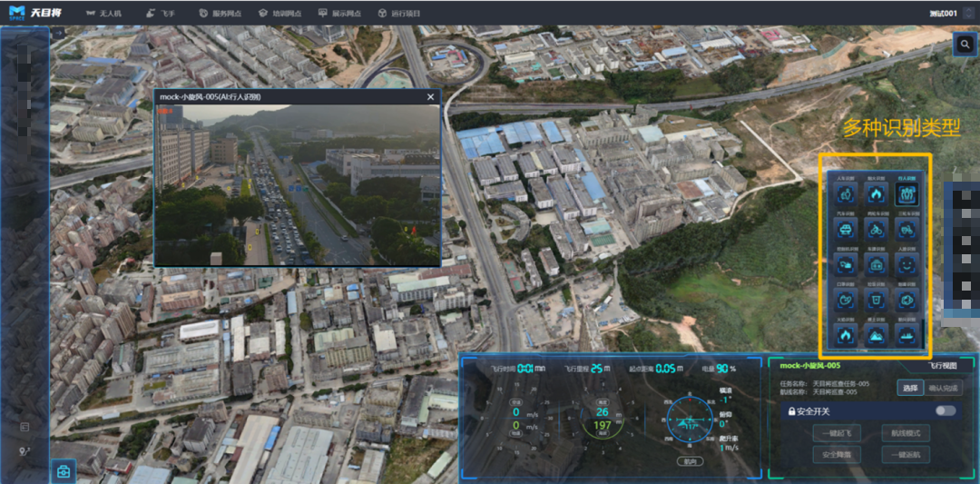Click the 航向 heading label under the compass
The image size is (980, 484).
tap(691, 461)
